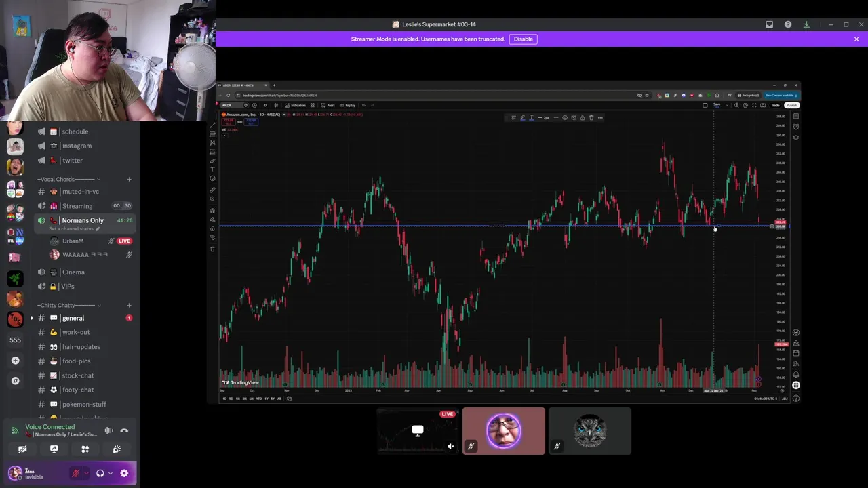This screenshot has height=488, width=868.
Task: Unmute the stream audio speaker icon
Action: (451, 446)
